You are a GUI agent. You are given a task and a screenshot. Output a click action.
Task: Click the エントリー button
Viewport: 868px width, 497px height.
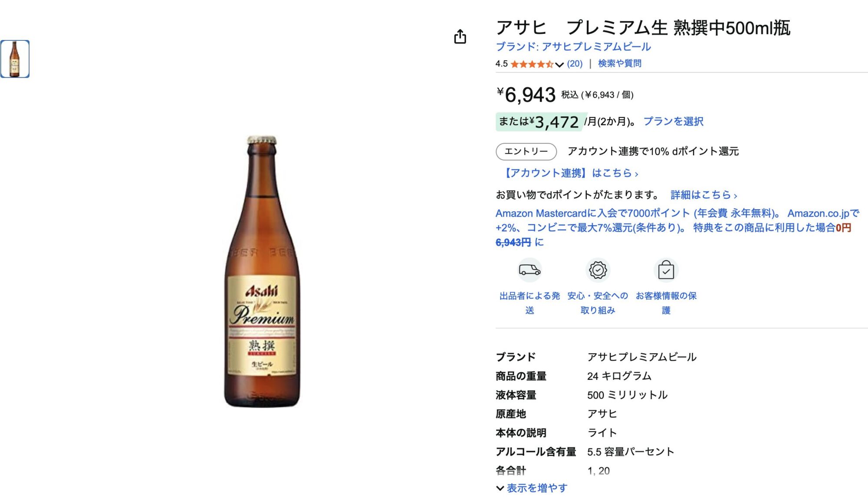(x=526, y=151)
